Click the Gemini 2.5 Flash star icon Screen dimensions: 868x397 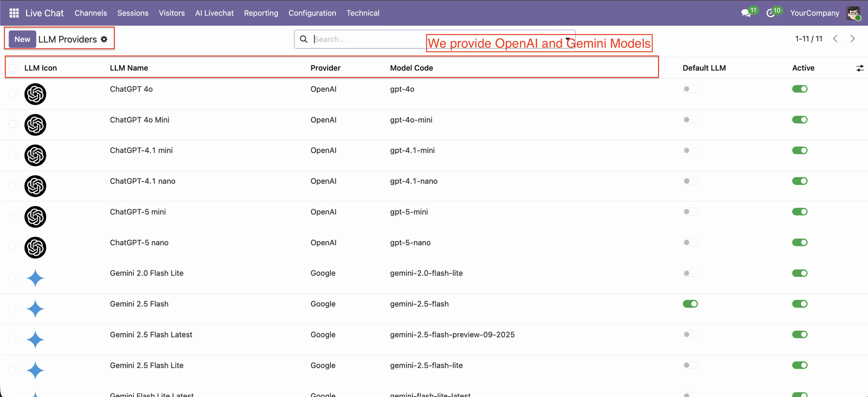35,309
